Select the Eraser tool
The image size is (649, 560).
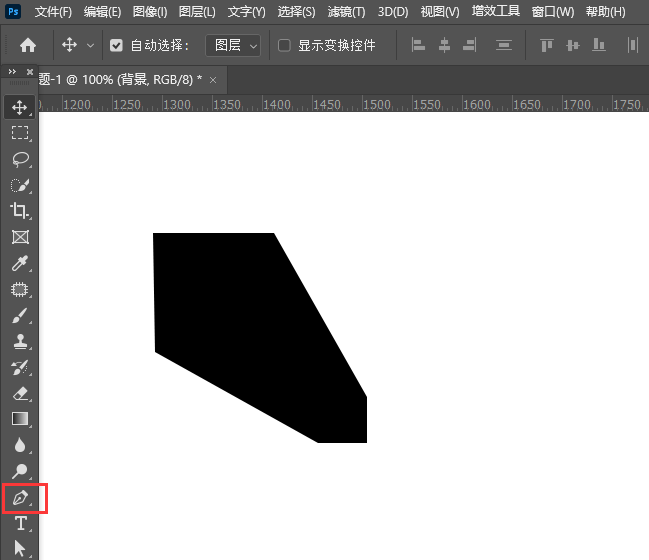coord(19,393)
